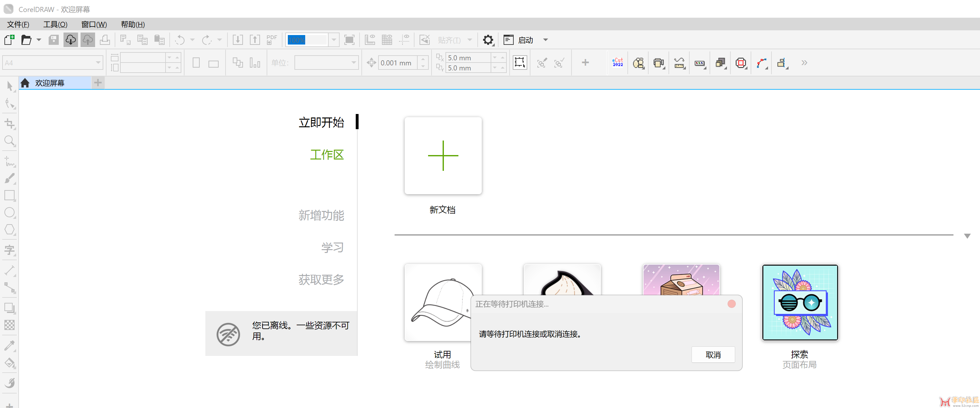Expand more toolbar items chevron
The image size is (980, 408).
click(804, 63)
